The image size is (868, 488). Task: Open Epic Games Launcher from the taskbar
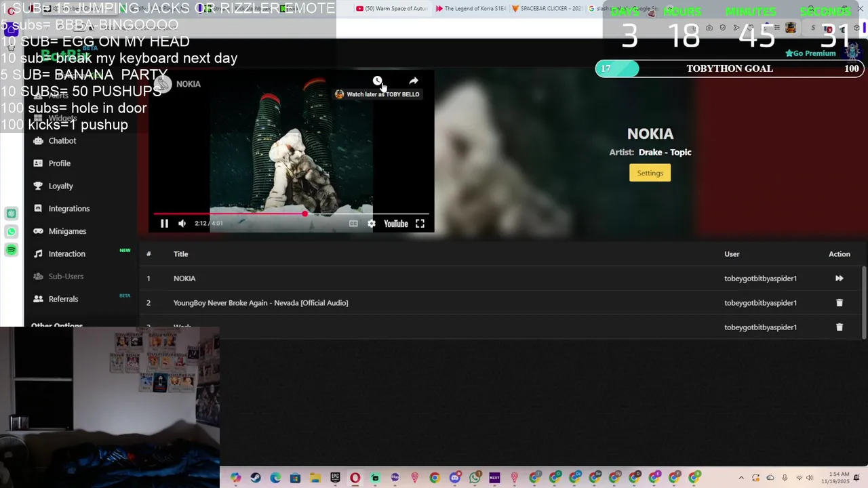335,478
